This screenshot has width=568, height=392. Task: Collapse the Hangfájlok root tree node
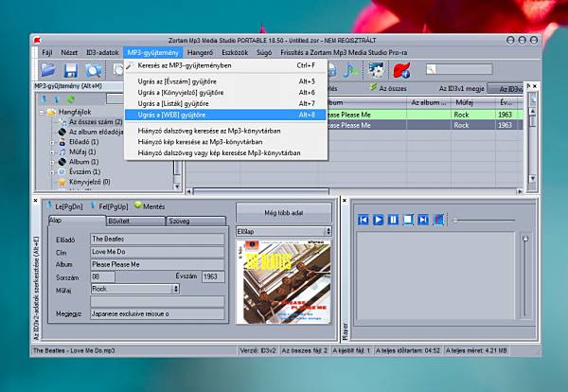42,113
